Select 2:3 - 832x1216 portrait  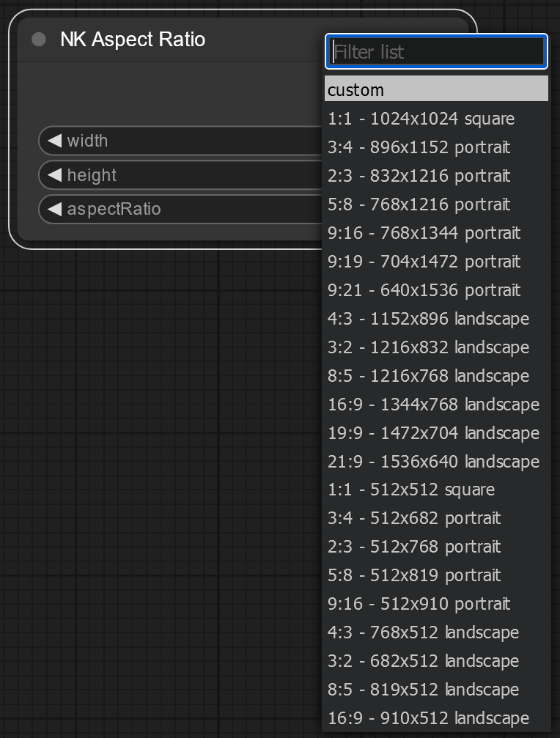pyautogui.click(x=436, y=176)
